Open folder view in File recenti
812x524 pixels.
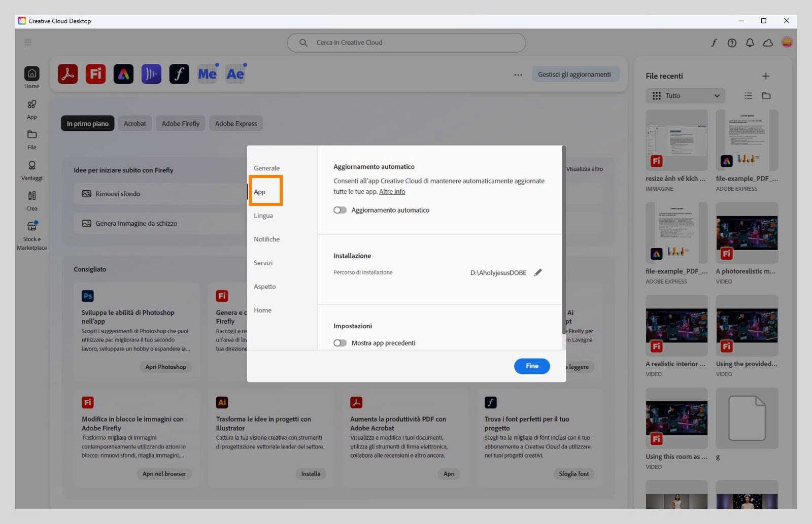pyautogui.click(x=766, y=96)
